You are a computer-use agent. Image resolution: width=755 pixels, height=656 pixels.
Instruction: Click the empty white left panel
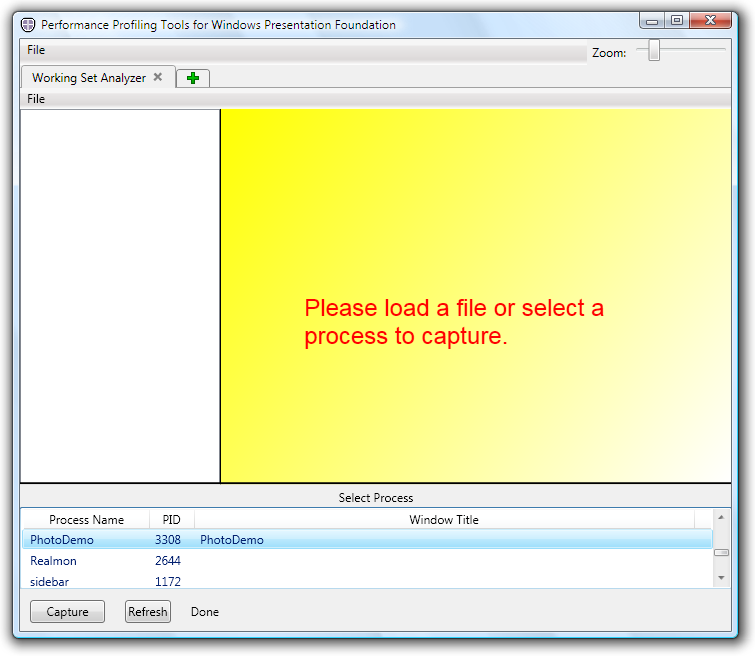(120, 296)
